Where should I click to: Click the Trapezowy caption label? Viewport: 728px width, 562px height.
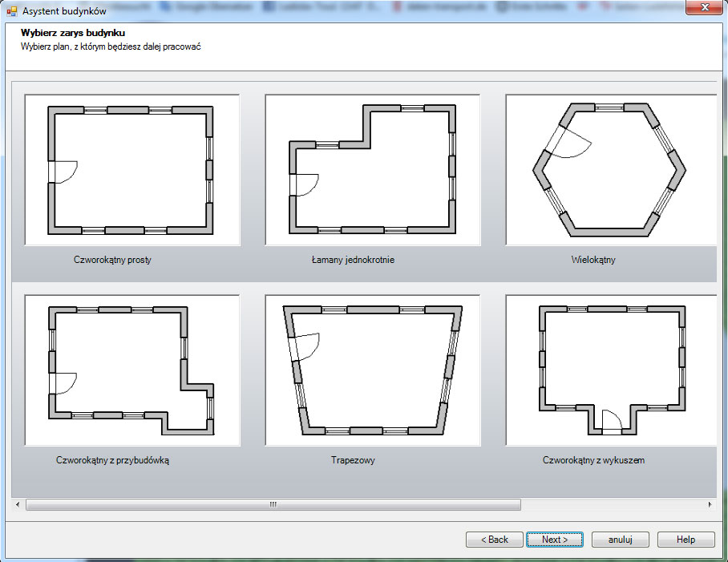[x=353, y=461]
